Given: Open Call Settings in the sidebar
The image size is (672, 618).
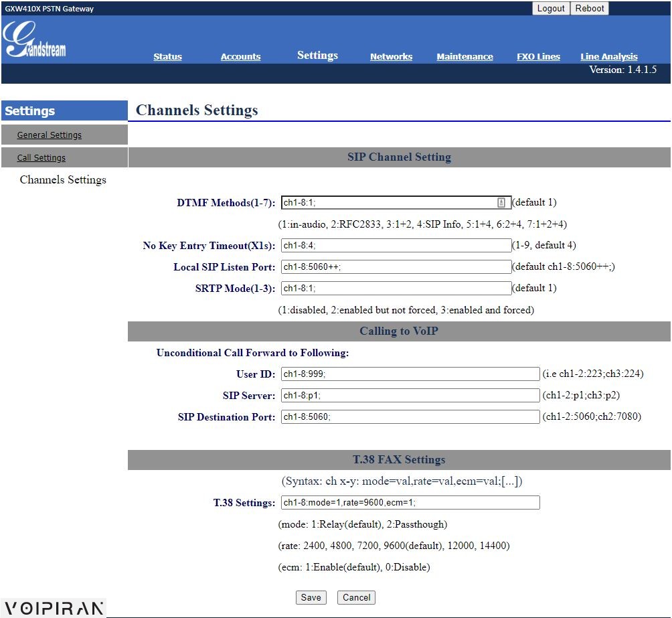Looking at the screenshot, I should [41, 158].
